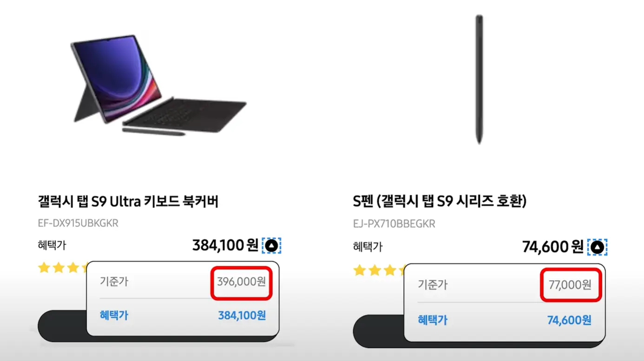Click blue 384,100원 in keyboard cover popup

[x=242, y=316]
